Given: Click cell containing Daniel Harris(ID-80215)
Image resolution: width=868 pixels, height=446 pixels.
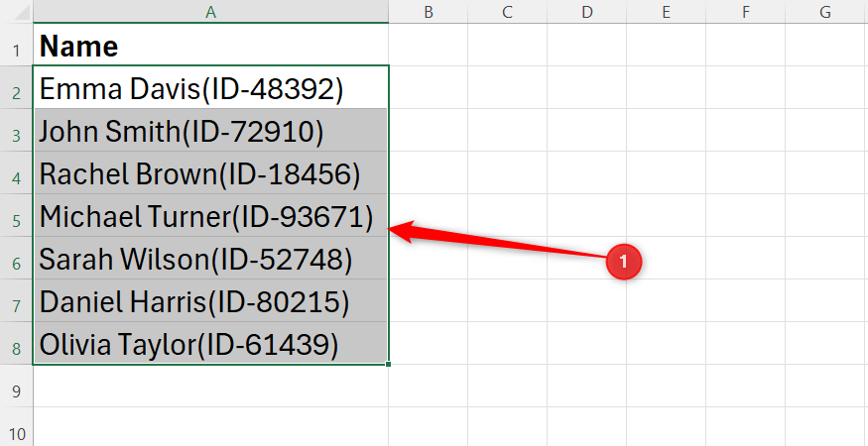Looking at the screenshot, I should coord(210,300).
